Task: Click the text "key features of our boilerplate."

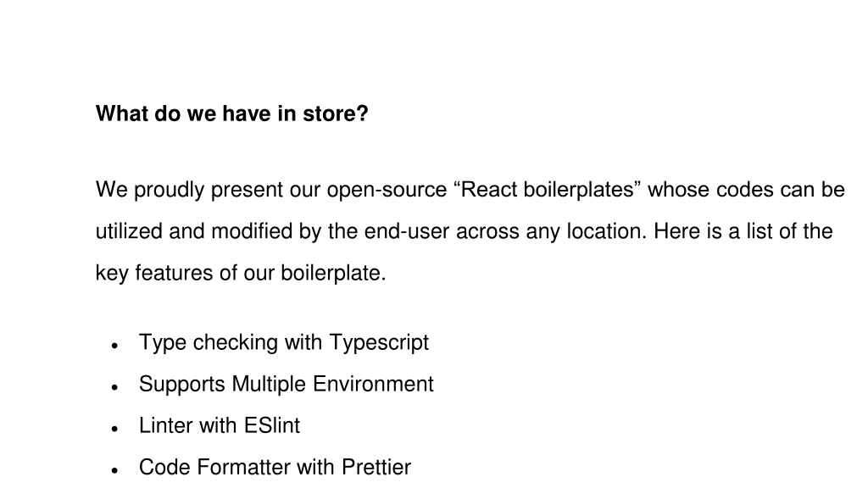Action: tap(241, 274)
